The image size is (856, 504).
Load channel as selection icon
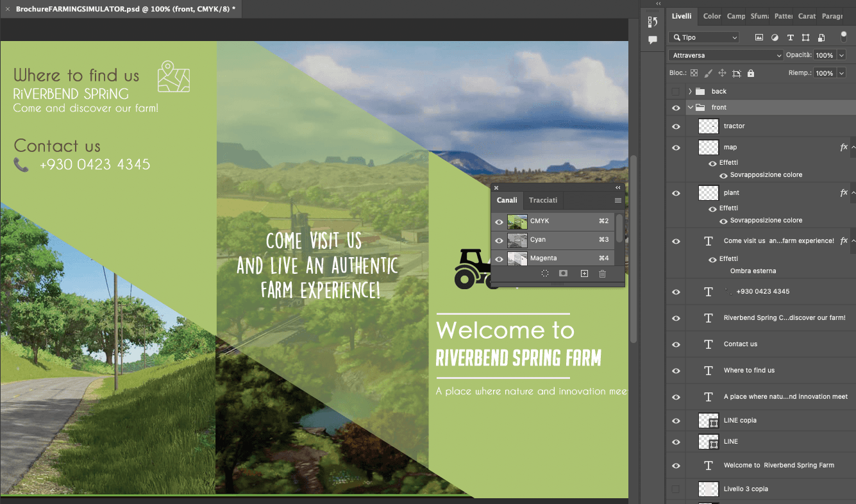(544, 274)
